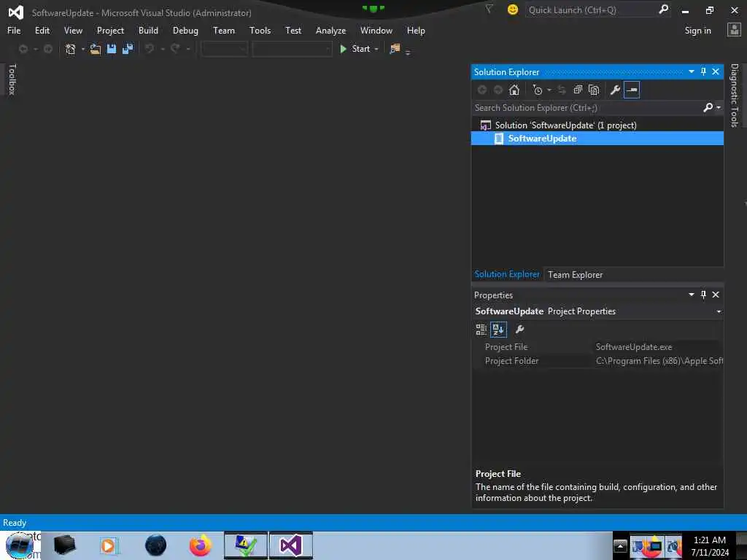The height and width of the screenshot is (560, 747).
Task: Switch Properties to Categorized view
Action: tap(481, 330)
